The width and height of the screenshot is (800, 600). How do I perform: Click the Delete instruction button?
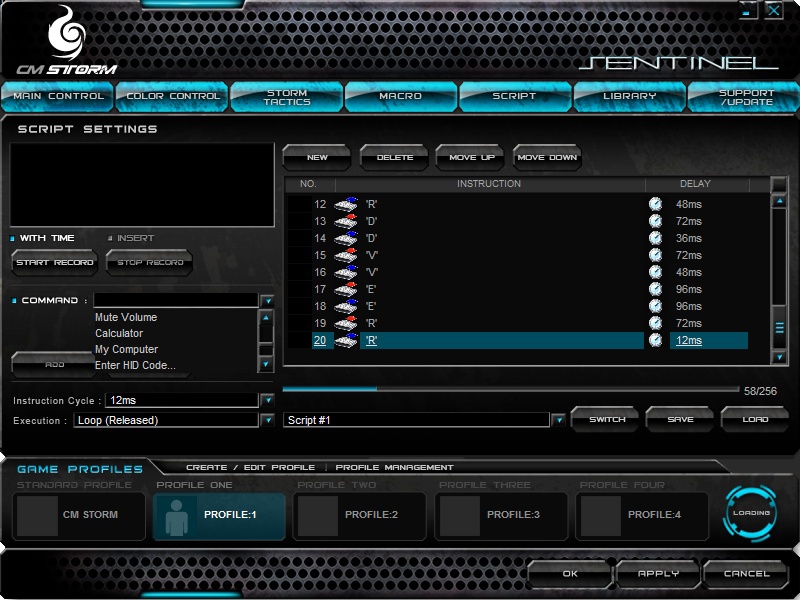(x=394, y=158)
